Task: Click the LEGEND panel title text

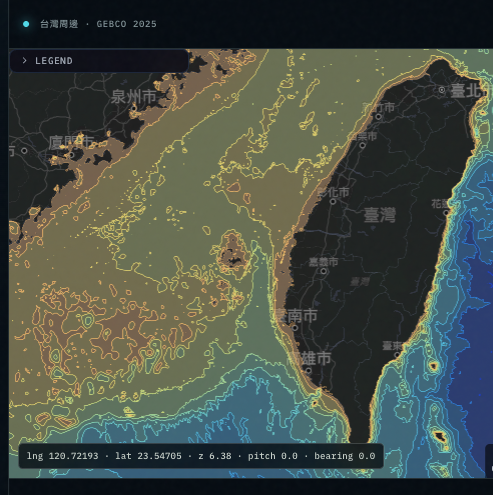Action: (x=54, y=61)
